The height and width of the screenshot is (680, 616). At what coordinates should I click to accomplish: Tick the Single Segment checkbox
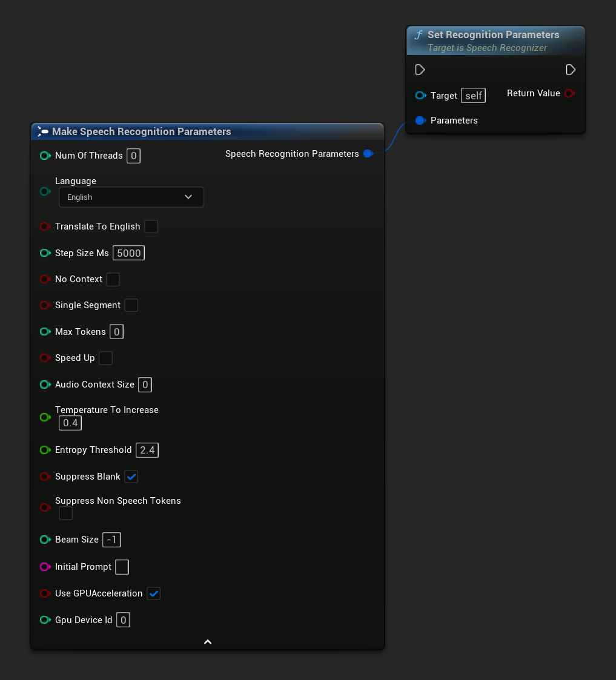[x=131, y=305]
